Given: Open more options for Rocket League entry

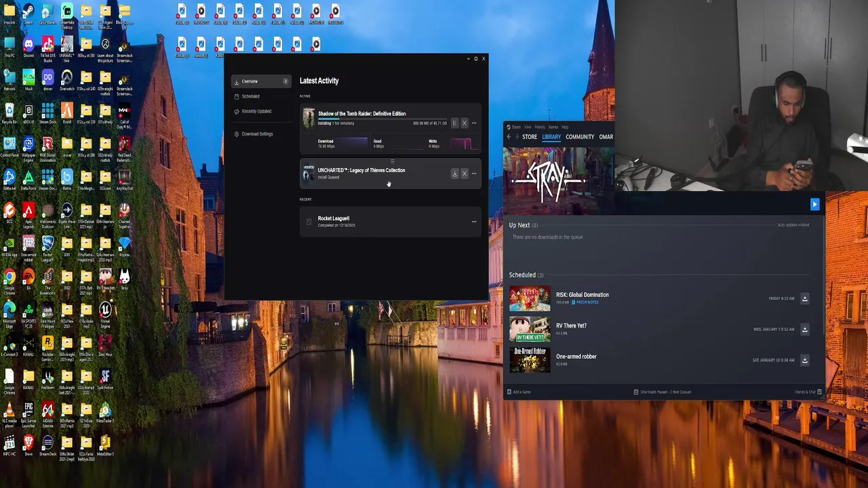Looking at the screenshot, I should tap(474, 222).
